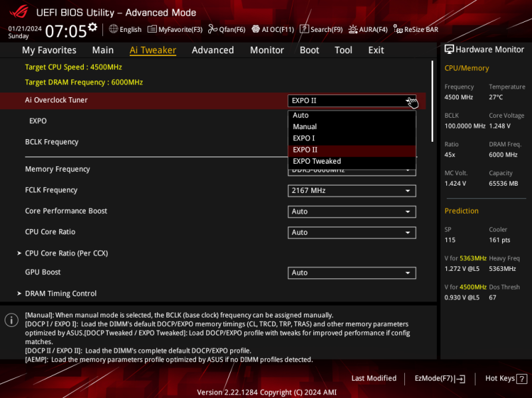Launch AI OC(F11) icon

point(255,29)
